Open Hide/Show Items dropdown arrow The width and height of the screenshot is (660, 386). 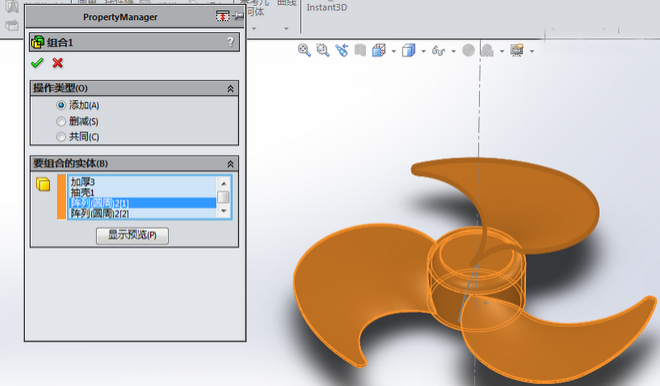pyautogui.click(x=453, y=51)
